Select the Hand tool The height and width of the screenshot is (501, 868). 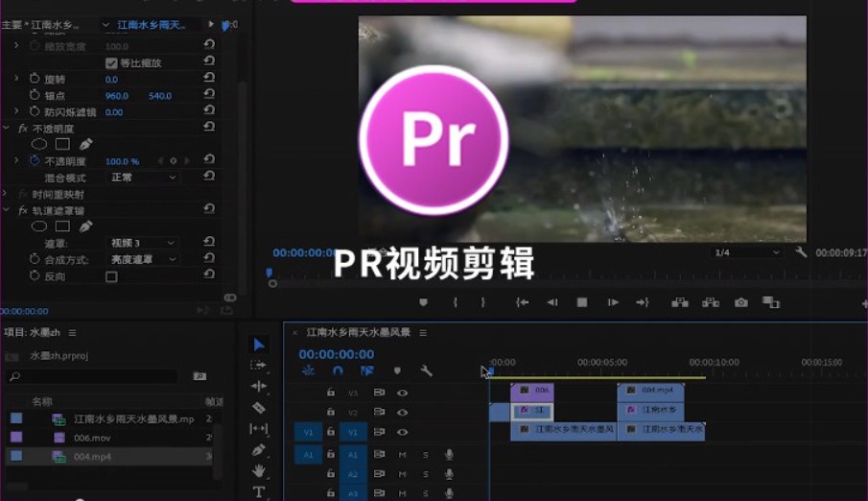tap(259, 471)
